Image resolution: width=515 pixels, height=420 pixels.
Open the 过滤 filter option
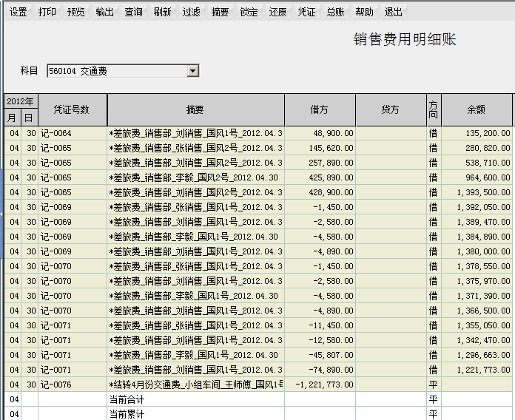[191, 13]
